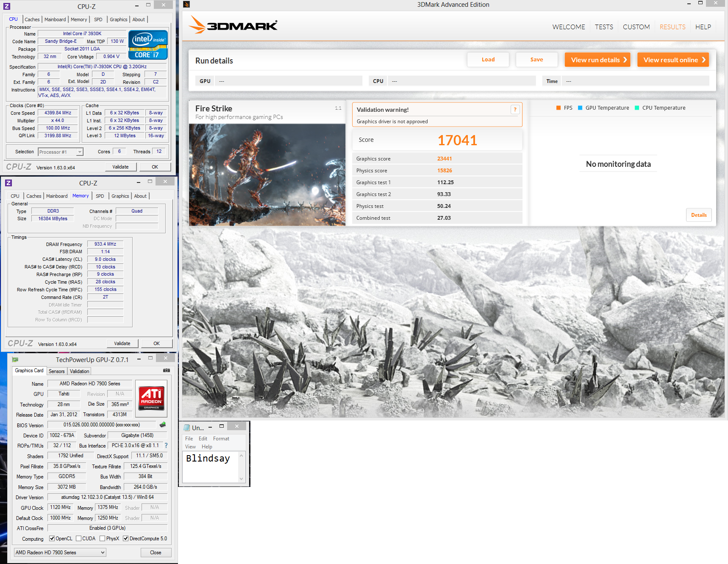
Task: Click the Save button in Run details
Action: coord(536,60)
